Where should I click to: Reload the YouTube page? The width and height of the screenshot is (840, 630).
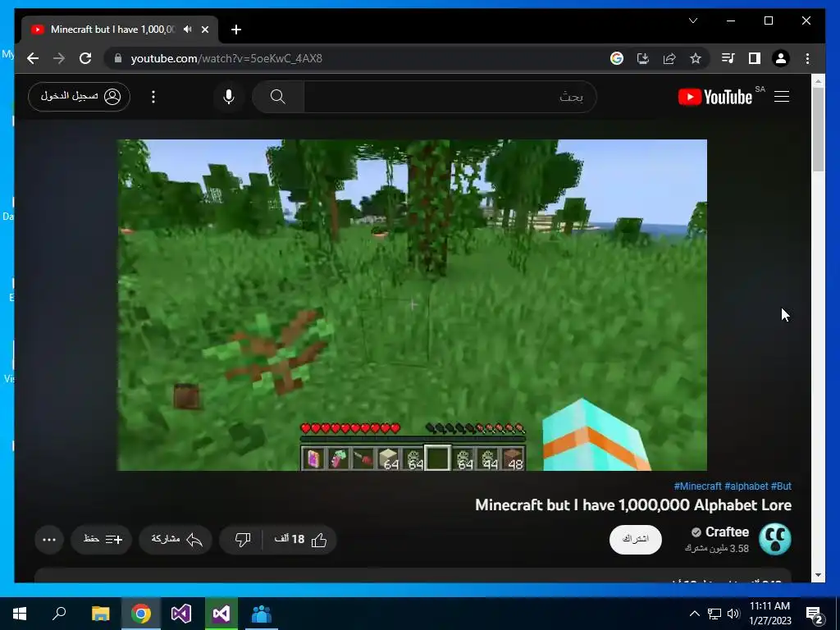pos(85,58)
